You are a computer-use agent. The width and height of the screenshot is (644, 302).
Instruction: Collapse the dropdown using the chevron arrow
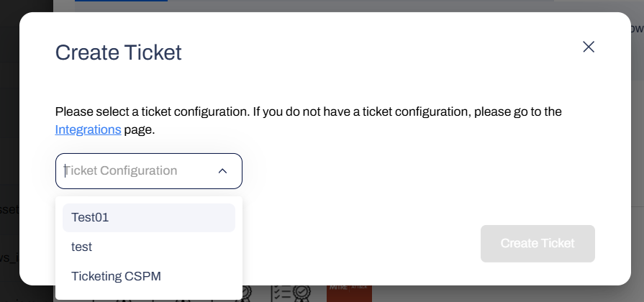222,171
